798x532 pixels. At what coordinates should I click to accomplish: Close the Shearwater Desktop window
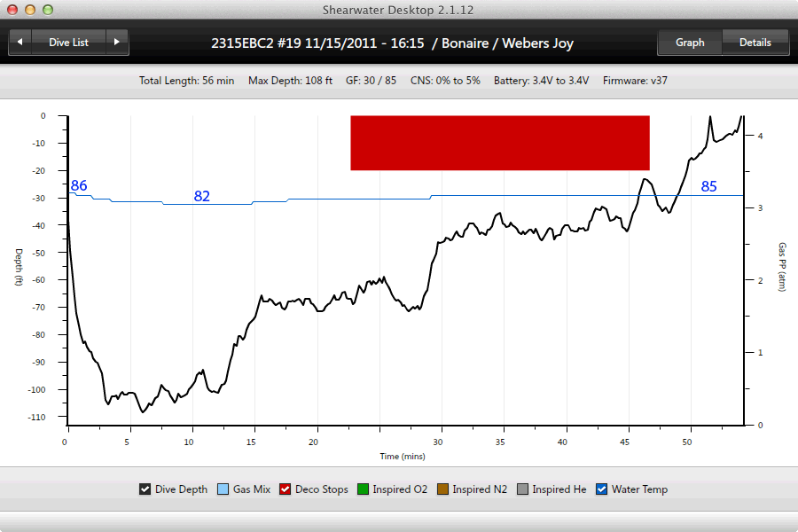pos(12,10)
